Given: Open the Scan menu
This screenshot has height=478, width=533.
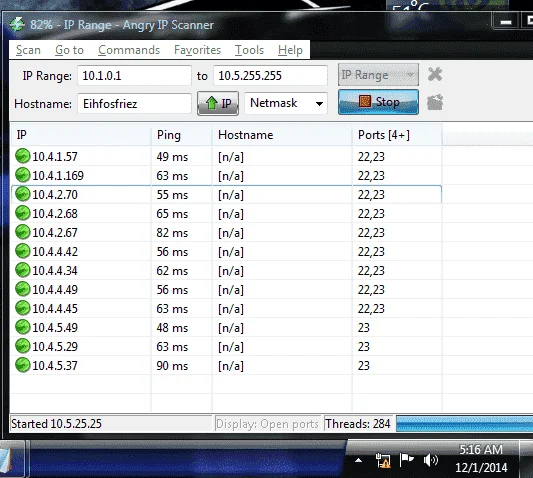Looking at the screenshot, I should pos(28,50).
